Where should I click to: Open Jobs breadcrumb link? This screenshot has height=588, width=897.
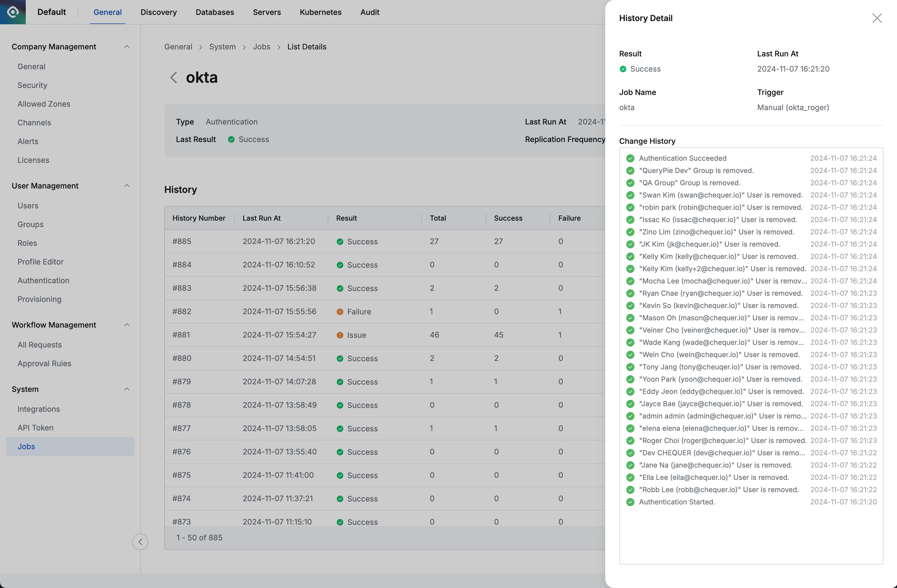(x=261, y=47)
